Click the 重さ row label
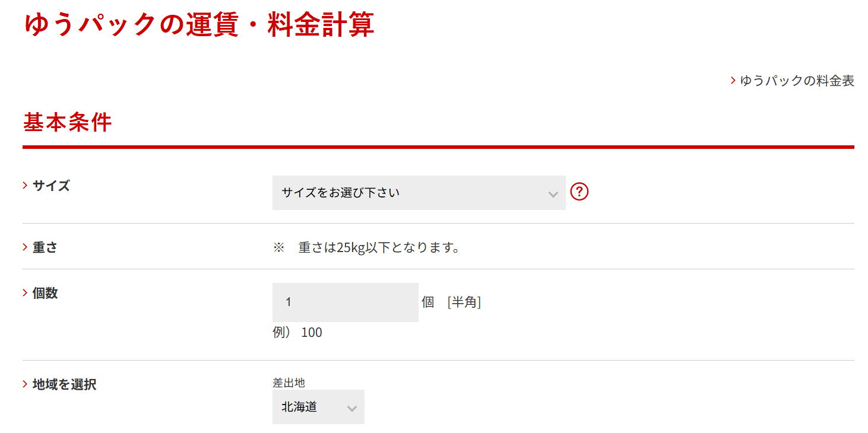 point(45,247)
